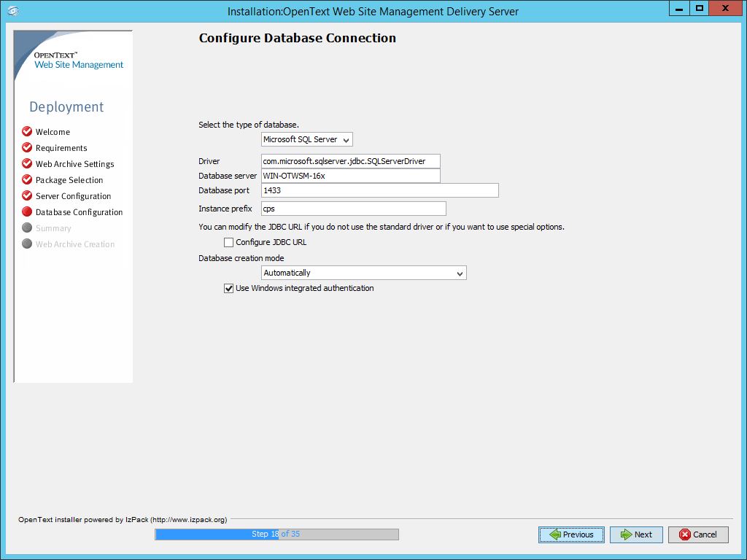The height and width of the screenshot is (560, 747).
Task: Click the Database port field
Action: [x=379, y=190]
